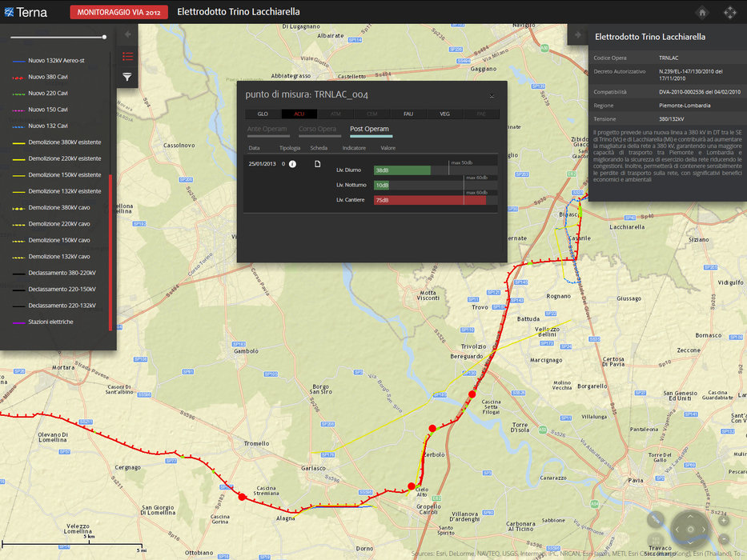
Task: Switch to Ante Operam phase tab
Action: click(267, 129)
